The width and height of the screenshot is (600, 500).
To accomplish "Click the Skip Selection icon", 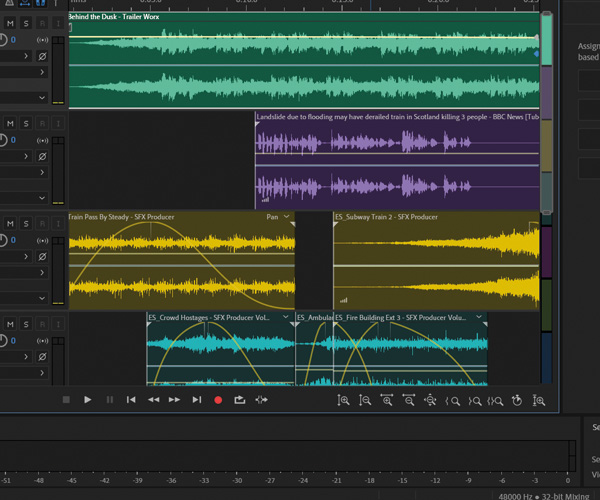I will click(262, 400).
